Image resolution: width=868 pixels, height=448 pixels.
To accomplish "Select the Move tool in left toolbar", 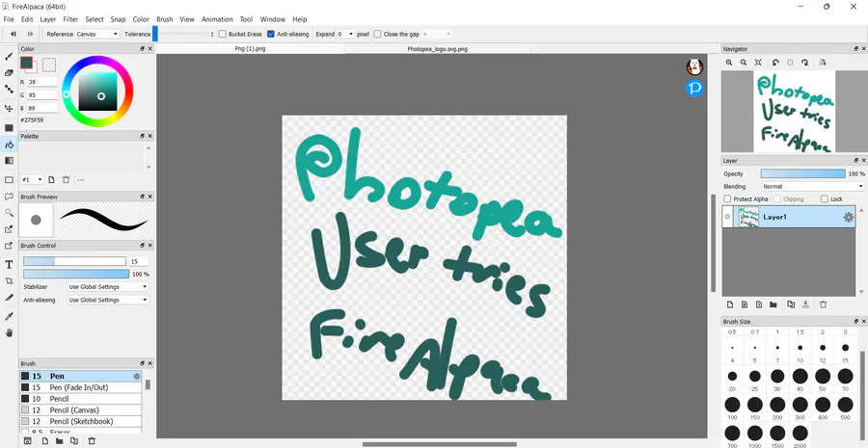I will pyautogui.click(x=9, y=109).
